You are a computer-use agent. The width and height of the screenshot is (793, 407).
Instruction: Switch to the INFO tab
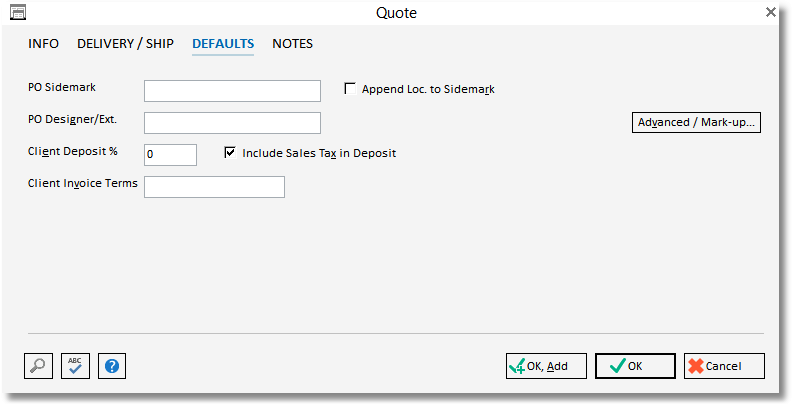[43, 44]
